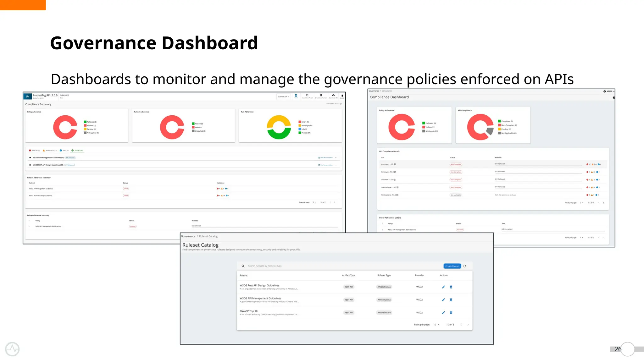Click Failed status for WSO2 REST API Design Guidelines
This screenshot has height=362, width=644.
tap(126, 195)
